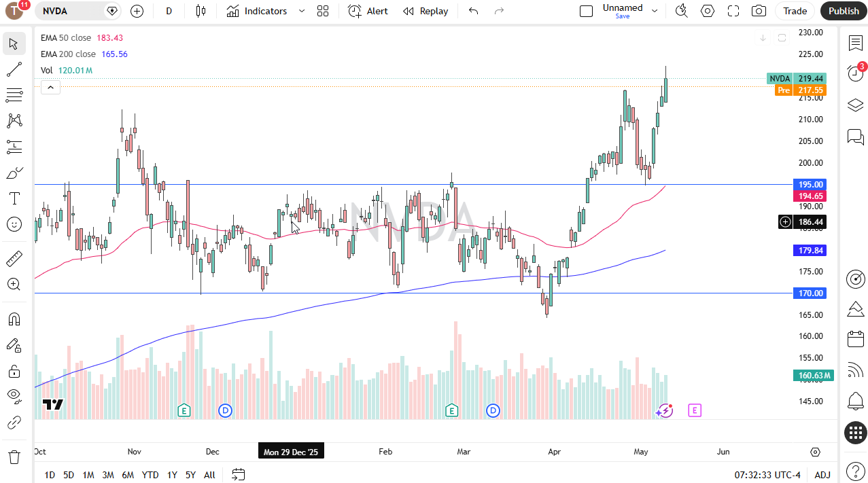Open the help center question icon
868x483 pixels.
[x=855, y=470]
